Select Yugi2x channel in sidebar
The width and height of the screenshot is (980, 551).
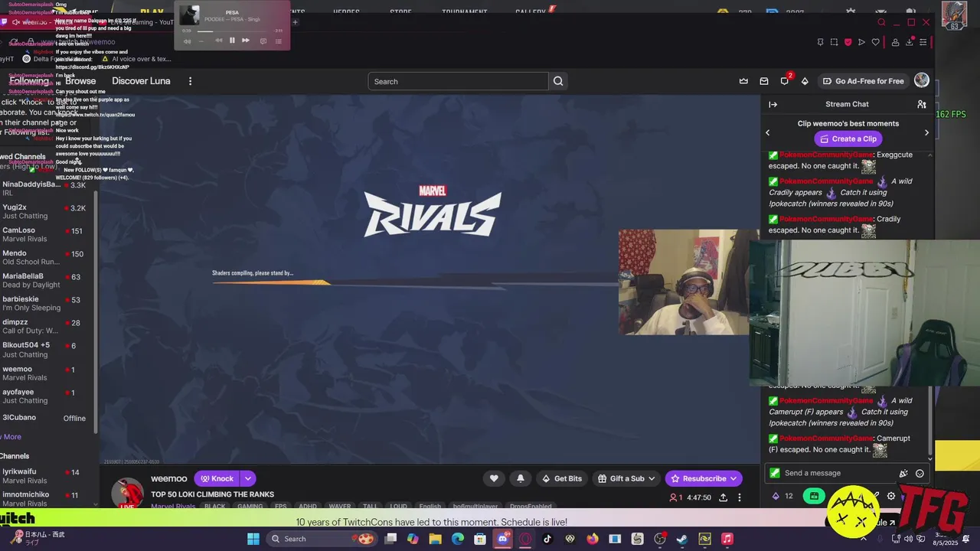pos(46,211)
